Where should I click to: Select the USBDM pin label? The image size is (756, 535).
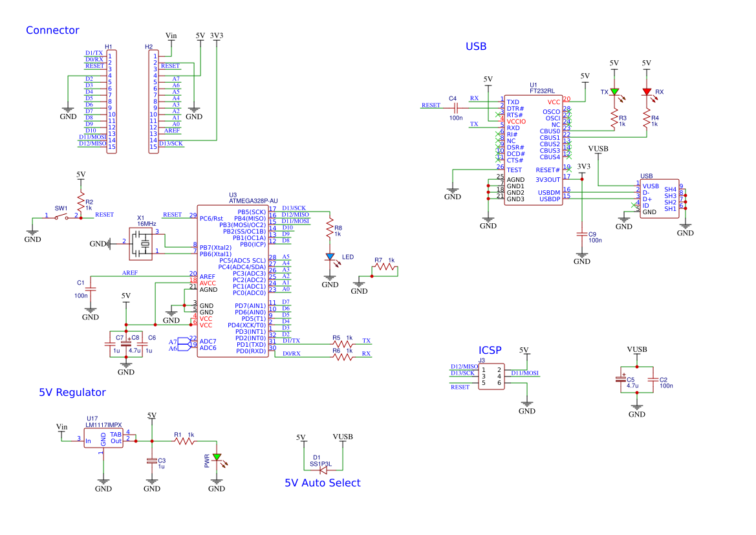549,193
